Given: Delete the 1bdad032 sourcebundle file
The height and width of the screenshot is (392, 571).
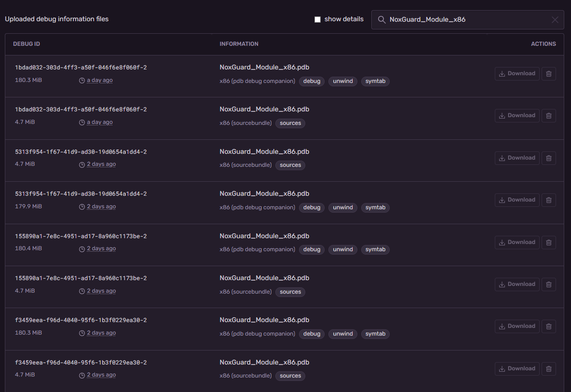Looking at the screenshot, I should [x=548, y=116].
